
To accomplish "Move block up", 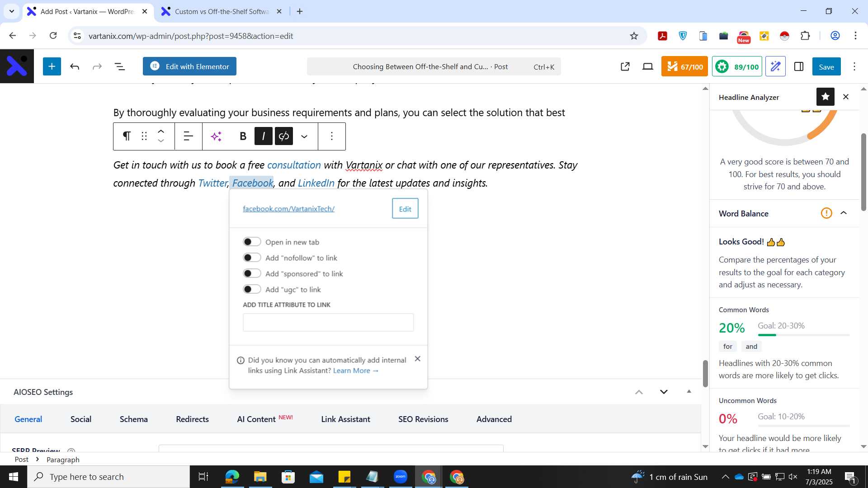I will [x=161, y=131].
